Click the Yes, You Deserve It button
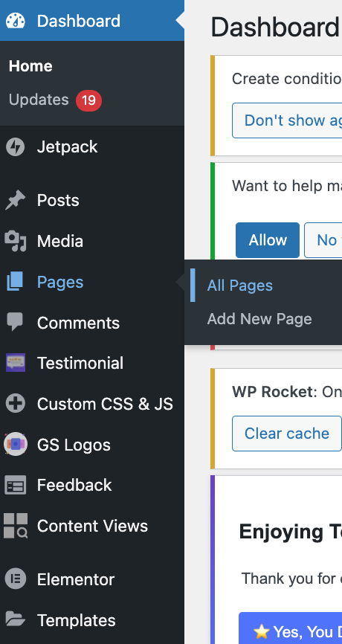The height and width of the screenshot is (644, 342). (291, 628)
